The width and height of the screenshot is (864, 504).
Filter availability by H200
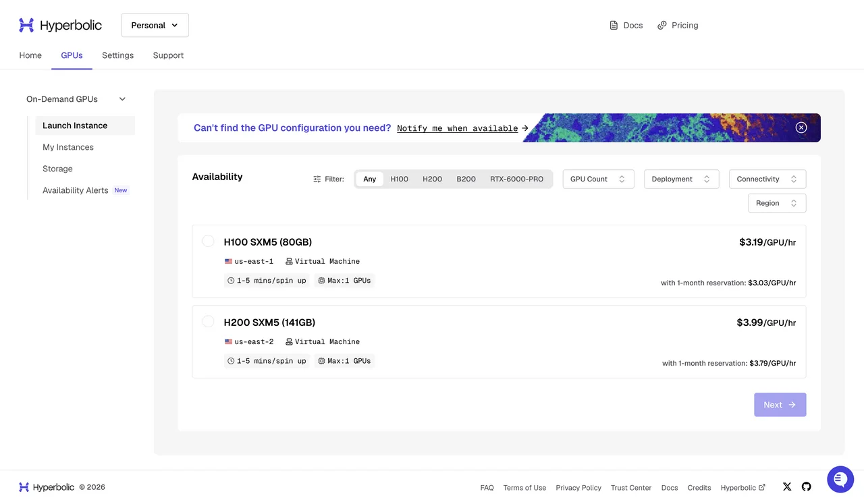[x=432, y=179]
